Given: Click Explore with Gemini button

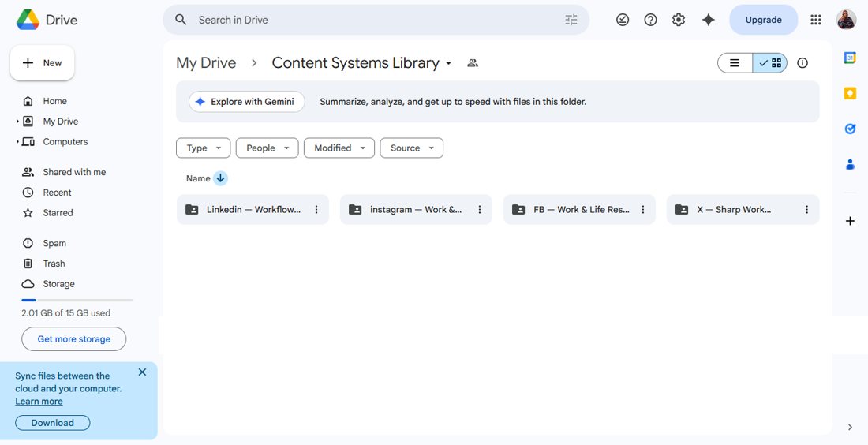Looking at the screenshot, I should pyautogui.click(x=247, y=102).
